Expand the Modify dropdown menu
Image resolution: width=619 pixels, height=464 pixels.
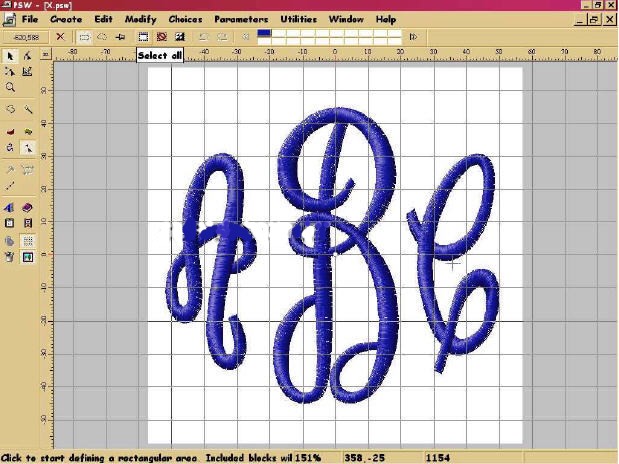[x=140, y=19]
